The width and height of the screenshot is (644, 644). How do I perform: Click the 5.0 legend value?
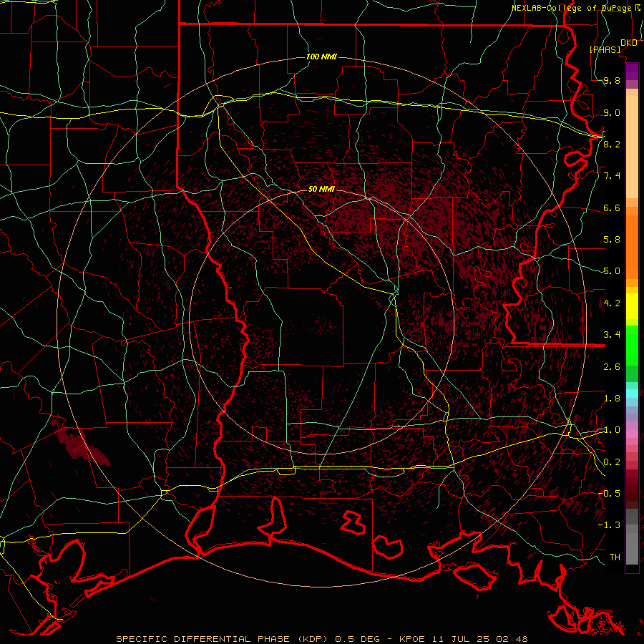point(612,271)
